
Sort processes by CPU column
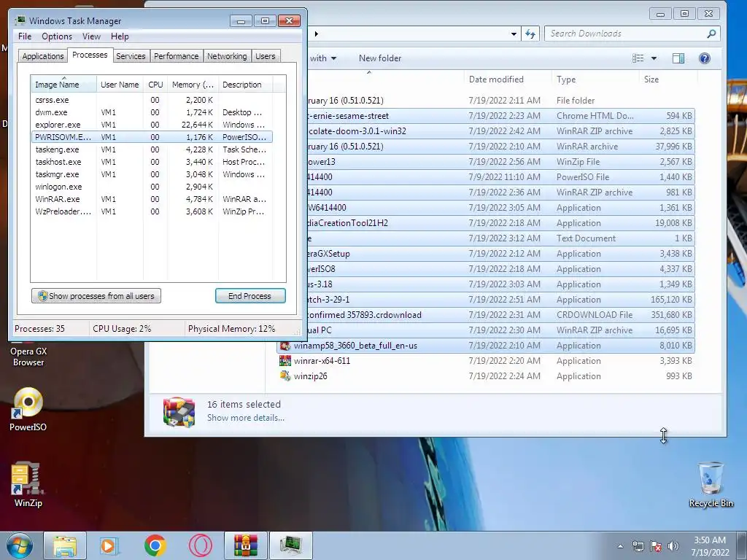point(155,85)
